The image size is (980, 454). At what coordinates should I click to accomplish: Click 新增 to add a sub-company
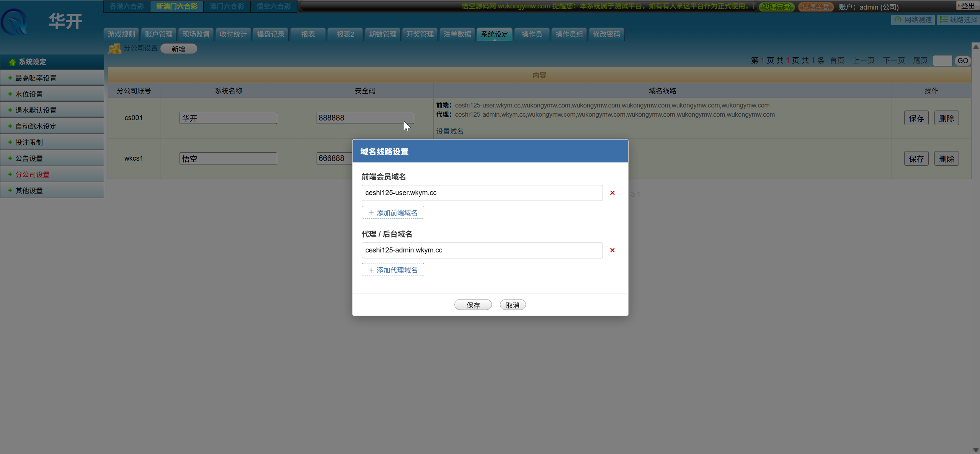[178, 49]
